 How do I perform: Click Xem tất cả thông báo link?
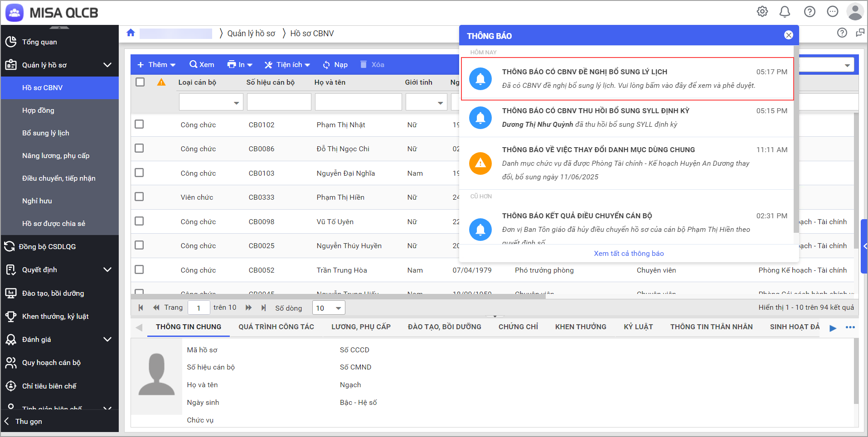629,254
